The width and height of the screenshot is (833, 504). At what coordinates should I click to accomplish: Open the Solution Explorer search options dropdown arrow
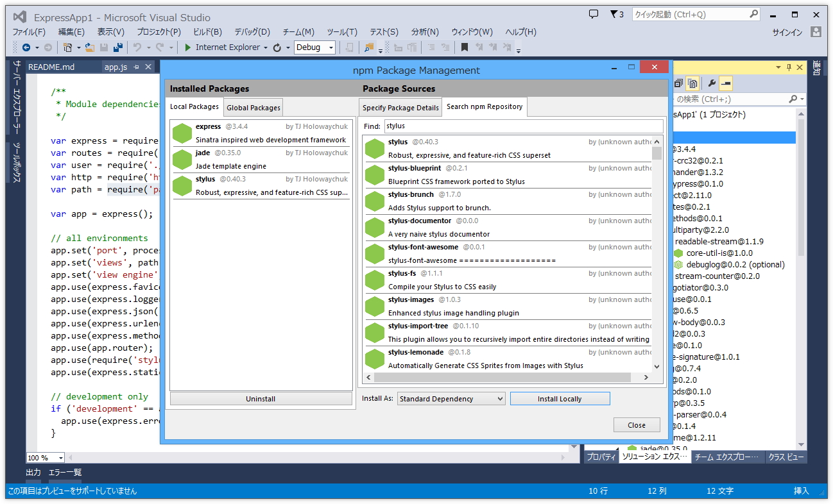point(802,99)
